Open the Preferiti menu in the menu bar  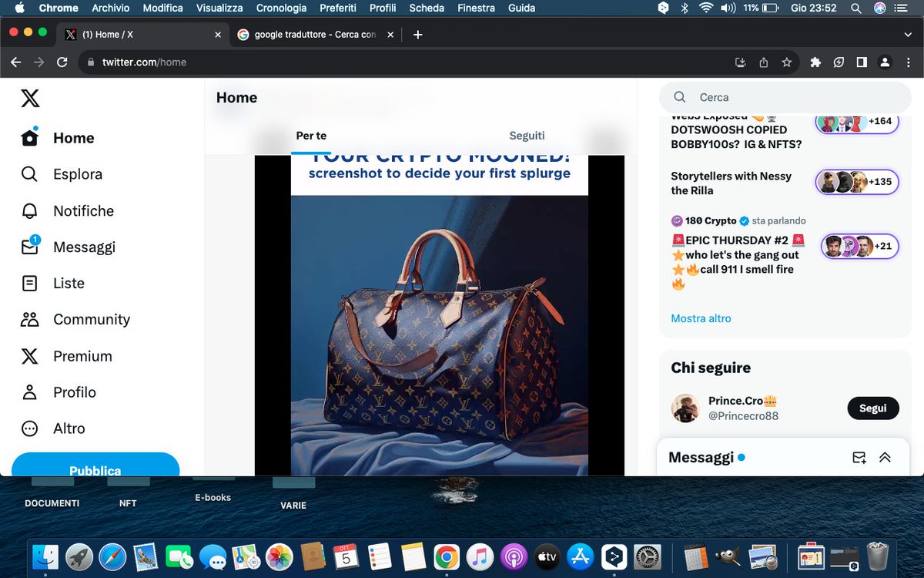coord(338,8)
